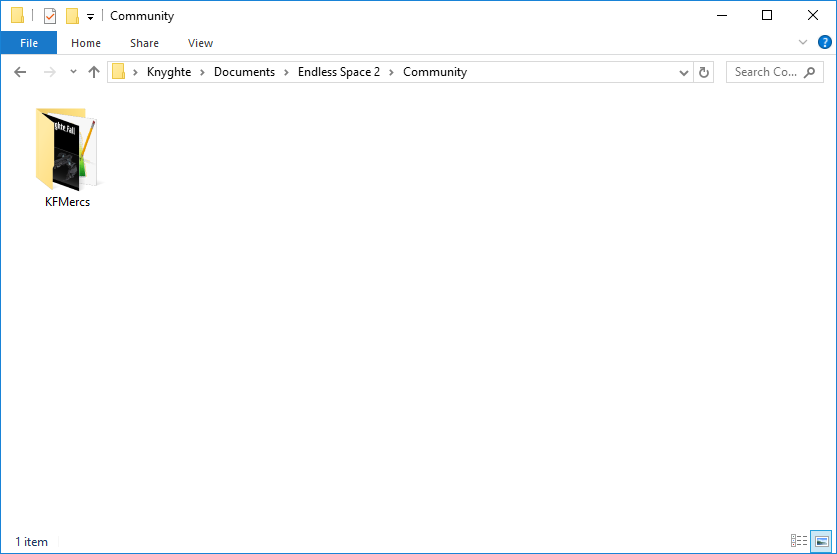The width and height of the screenshot is (837, 554).
Task: Click the folder icon in the address bar
Action: (x=119, y=72)
